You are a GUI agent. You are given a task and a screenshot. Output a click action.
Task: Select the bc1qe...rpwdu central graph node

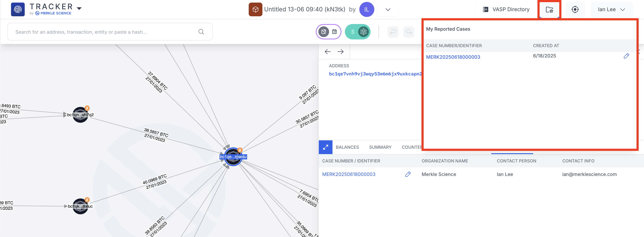[233, 157]
